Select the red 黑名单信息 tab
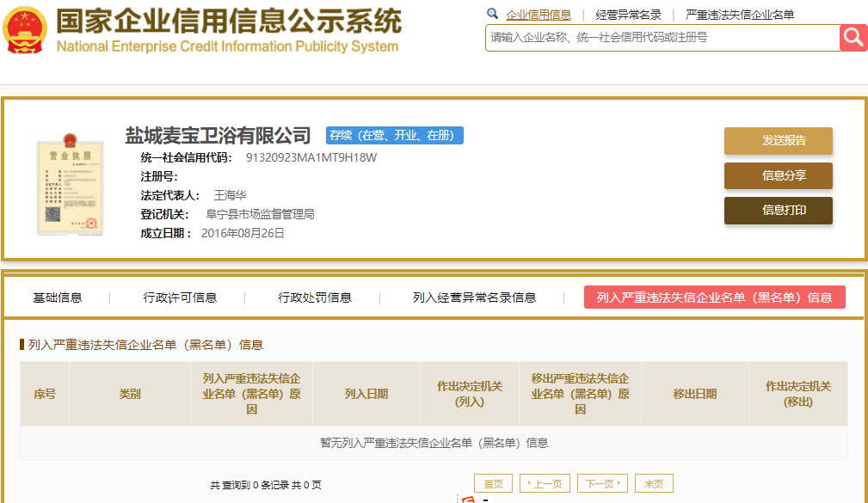The height and width of the screenshot is (503, 868). (714, 298)
